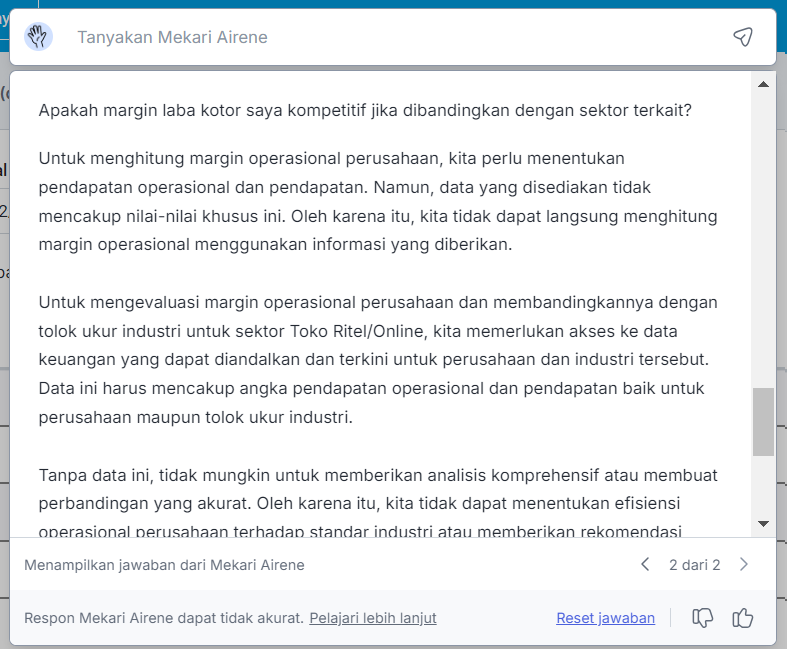Go to next answer with right chevron
This screenshot has height=649, width=787.
[x=744, y=564]
